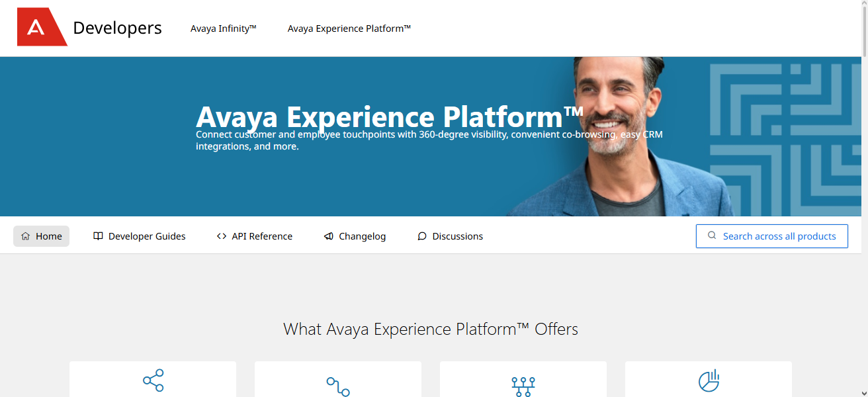Viewport: 868px width, 397px height.
Task: Open the Developer Guides tab
Action: click(x=140, y=236)
